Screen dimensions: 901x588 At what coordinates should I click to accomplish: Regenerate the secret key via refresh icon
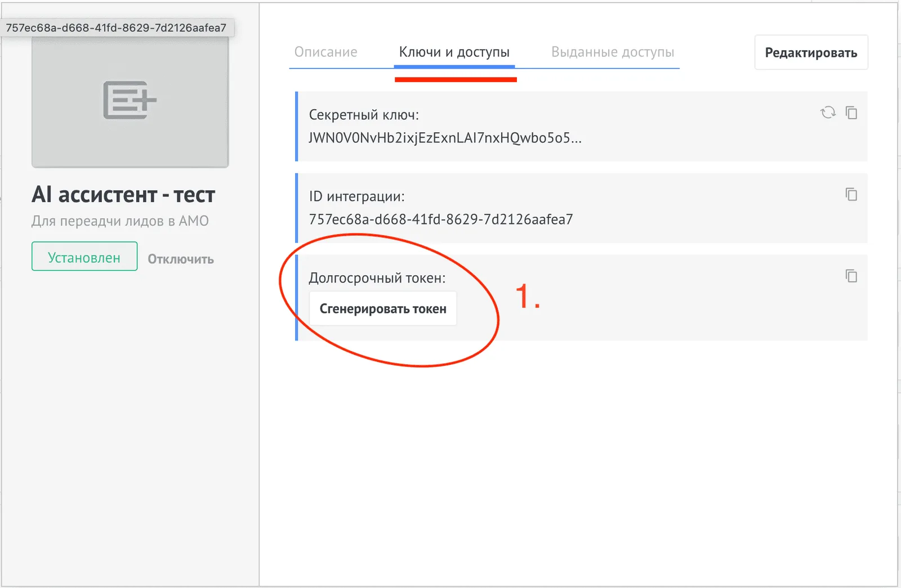pyautogui.click(x=828, y=113)
